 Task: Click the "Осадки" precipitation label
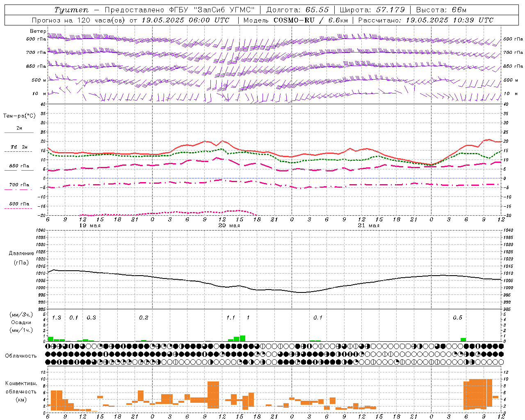21,322
